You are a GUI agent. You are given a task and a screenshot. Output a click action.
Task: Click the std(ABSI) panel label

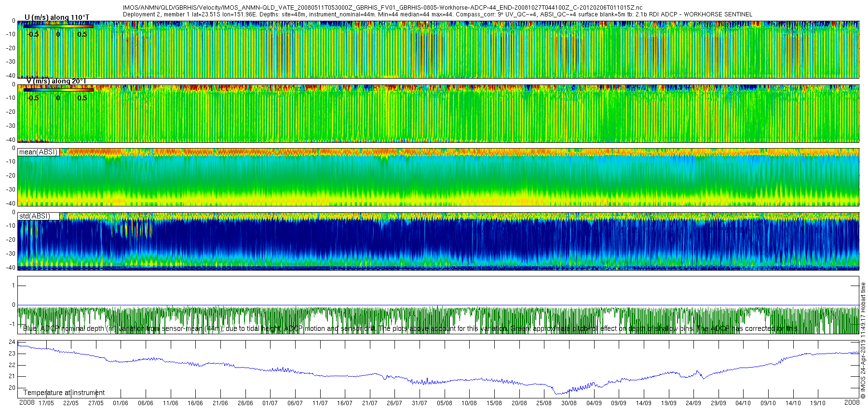(34, 216)
